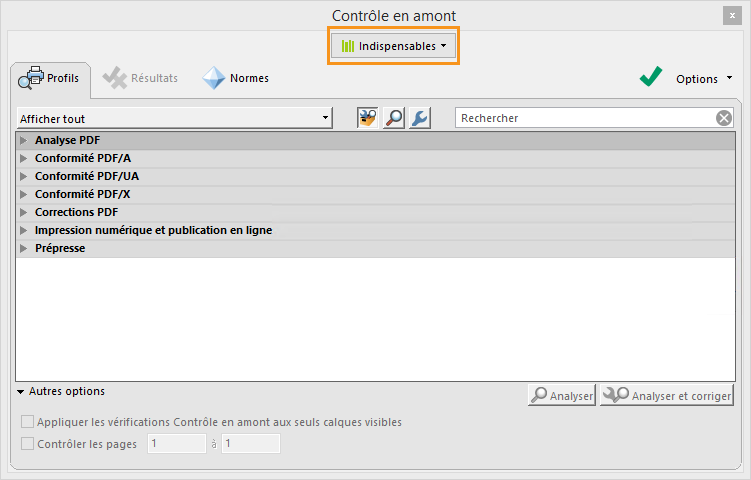Select the profiles toolbox icon

click(x=367, y=118)
